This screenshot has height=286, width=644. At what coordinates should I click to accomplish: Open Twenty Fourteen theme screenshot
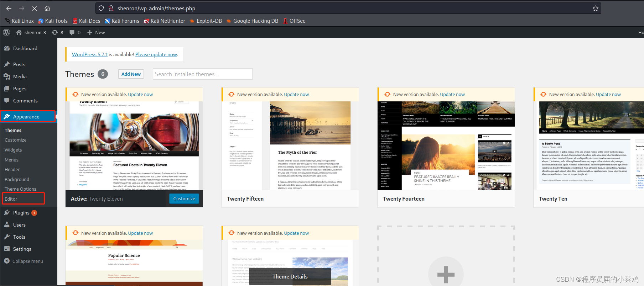446,145
